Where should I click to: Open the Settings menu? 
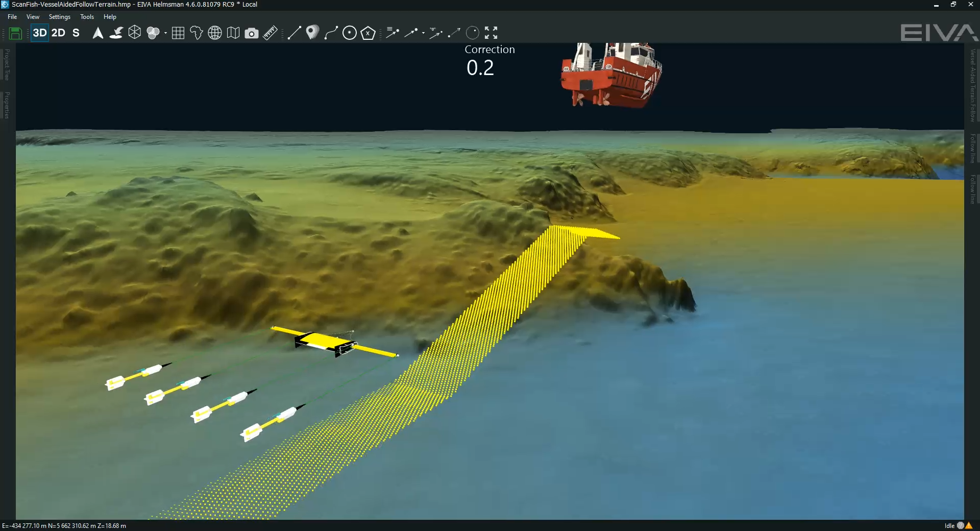(x=59, y=17)
